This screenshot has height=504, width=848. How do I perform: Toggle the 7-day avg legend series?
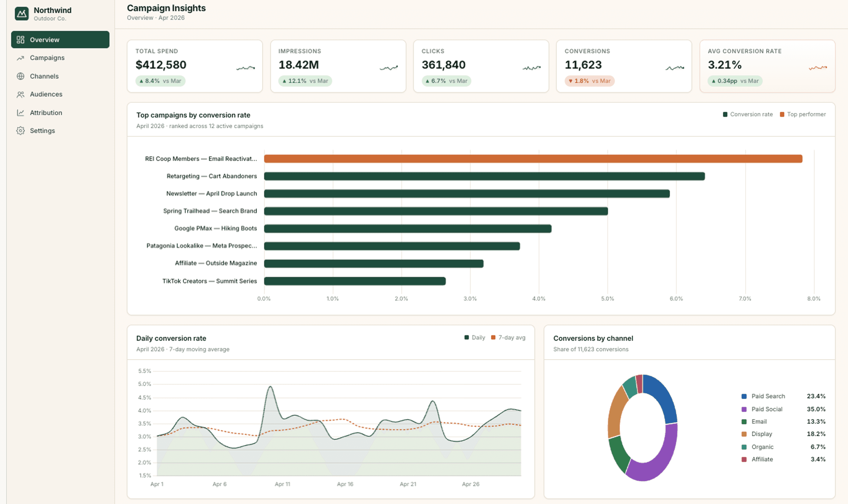click(508, 338)
